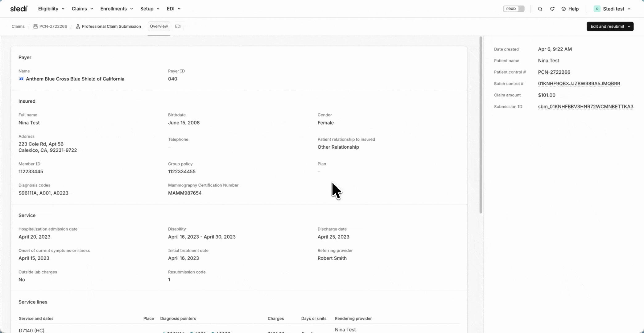Viewport: 644px width, 333px height.
Task: Go to the Claims breadcrumb link
Action: click(x=18, y=27)
